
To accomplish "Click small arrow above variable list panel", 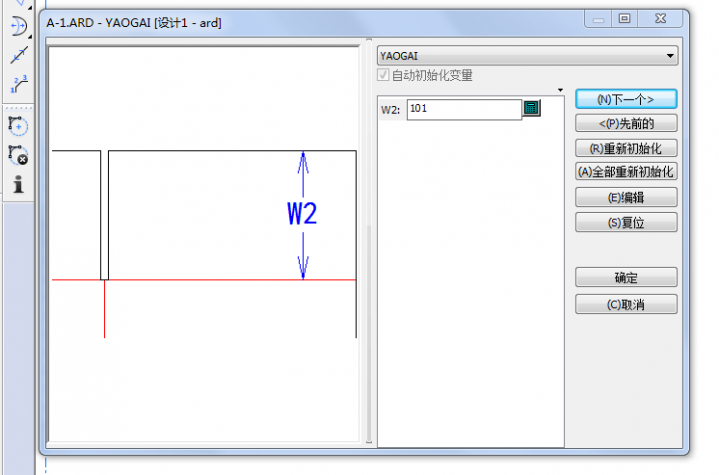I will point(561,89).
